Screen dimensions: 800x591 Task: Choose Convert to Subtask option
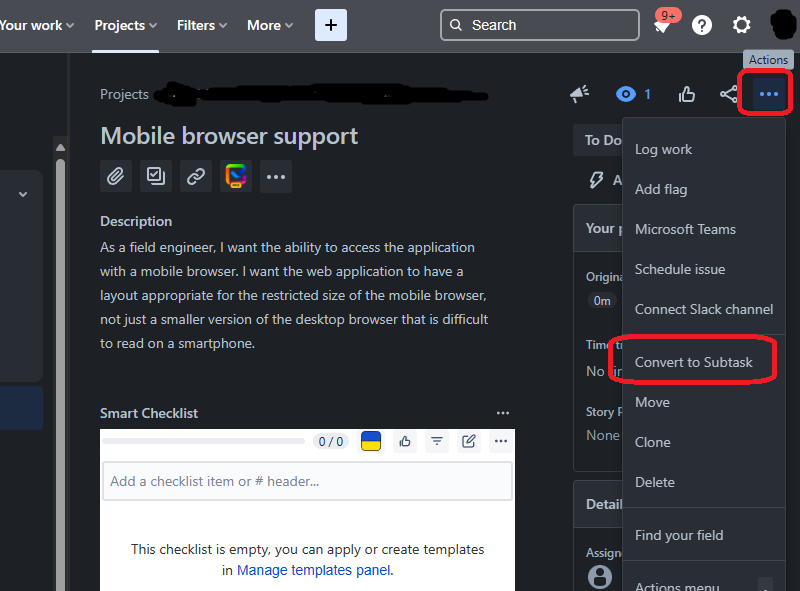pos(703,362)
